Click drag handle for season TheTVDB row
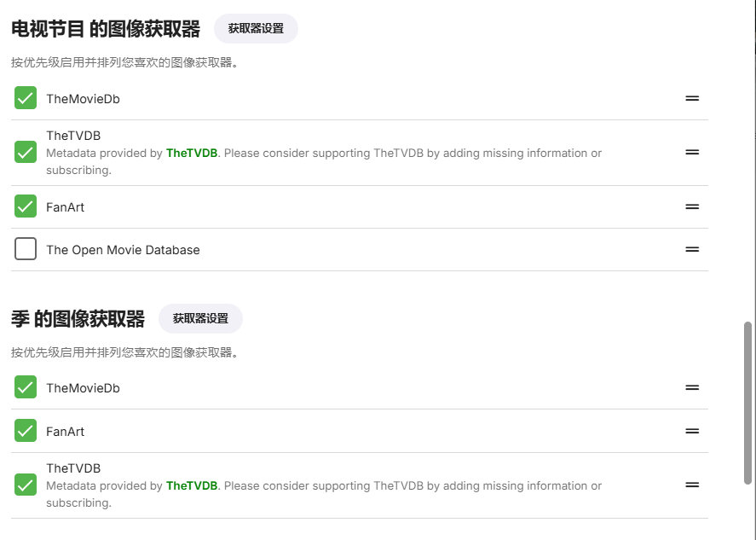This screenshot has width=756, height=540. [x=692, y=485]
